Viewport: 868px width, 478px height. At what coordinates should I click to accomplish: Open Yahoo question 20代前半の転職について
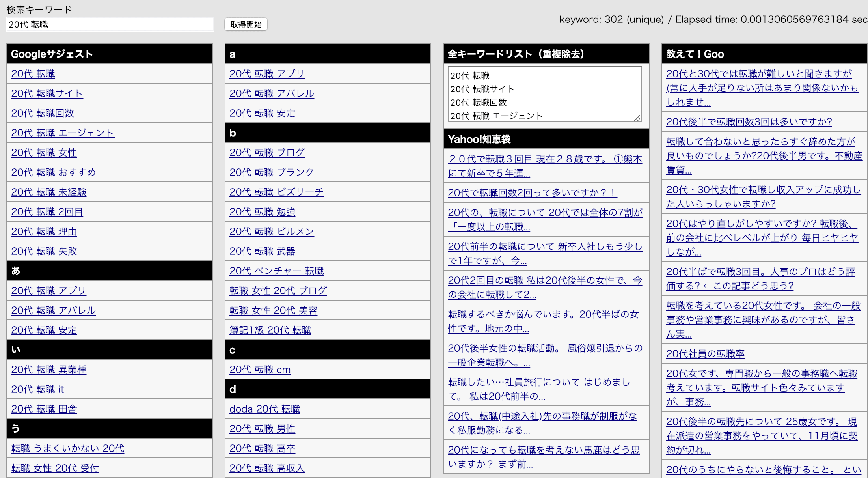[546, 254]
